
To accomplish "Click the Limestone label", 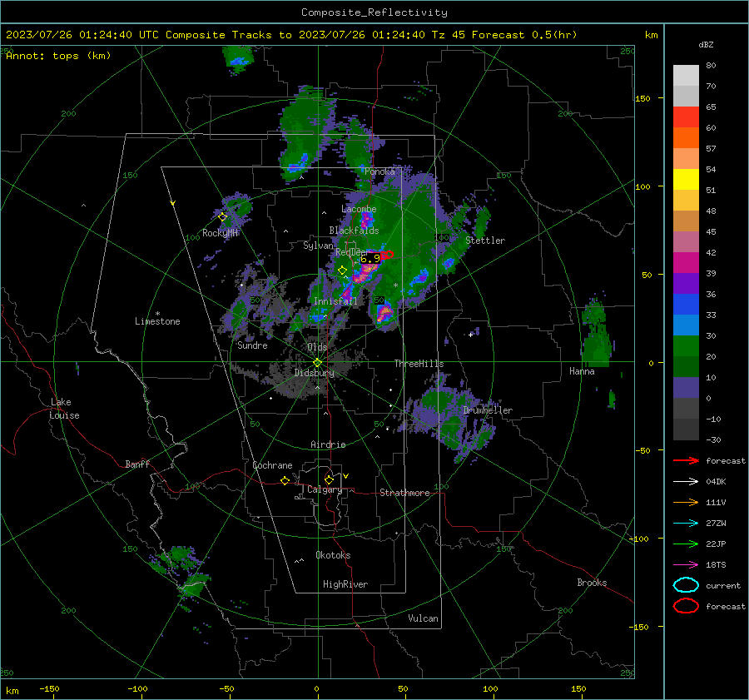I will tap(157, 321).
